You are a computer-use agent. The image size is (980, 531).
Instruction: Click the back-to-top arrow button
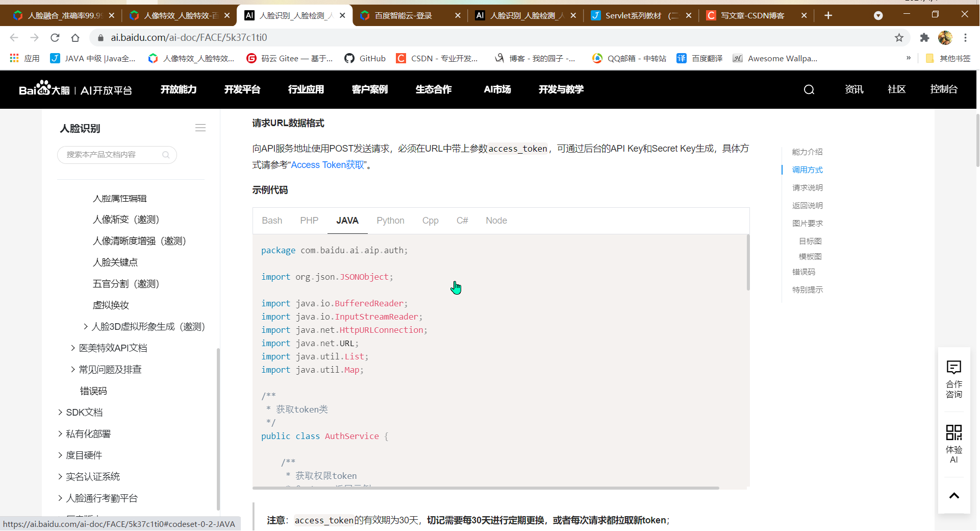(x=954, y=495)
